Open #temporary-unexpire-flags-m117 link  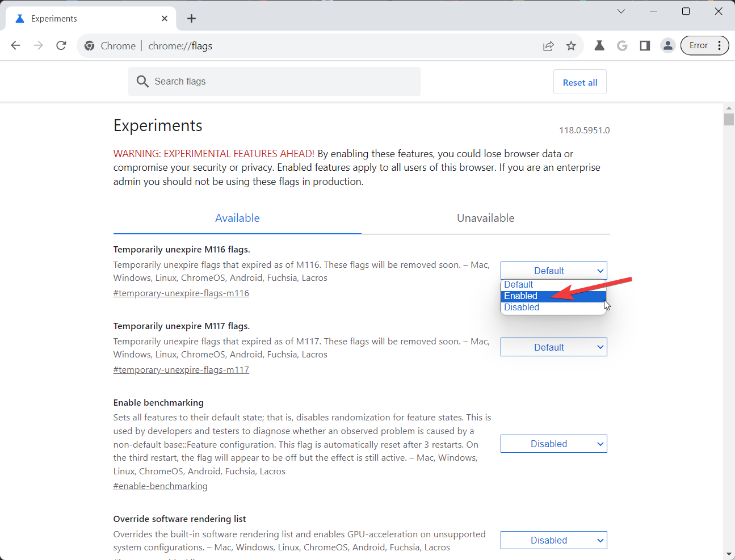pos(181,370)
